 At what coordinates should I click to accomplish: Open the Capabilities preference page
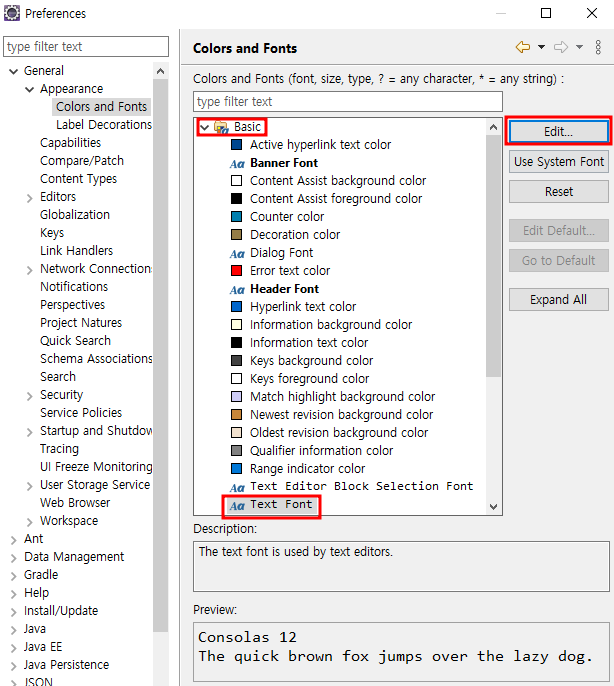(70, 143)
